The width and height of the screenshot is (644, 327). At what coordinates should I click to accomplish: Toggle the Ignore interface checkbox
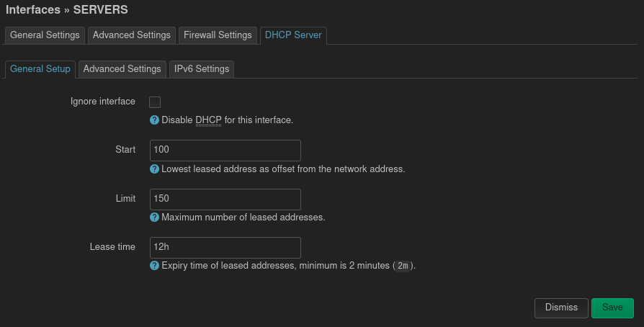point(155,102)
